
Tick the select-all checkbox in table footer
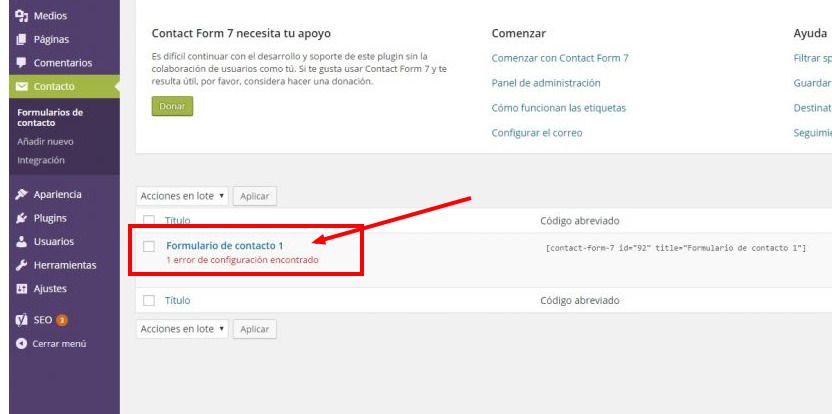point(149,300)
